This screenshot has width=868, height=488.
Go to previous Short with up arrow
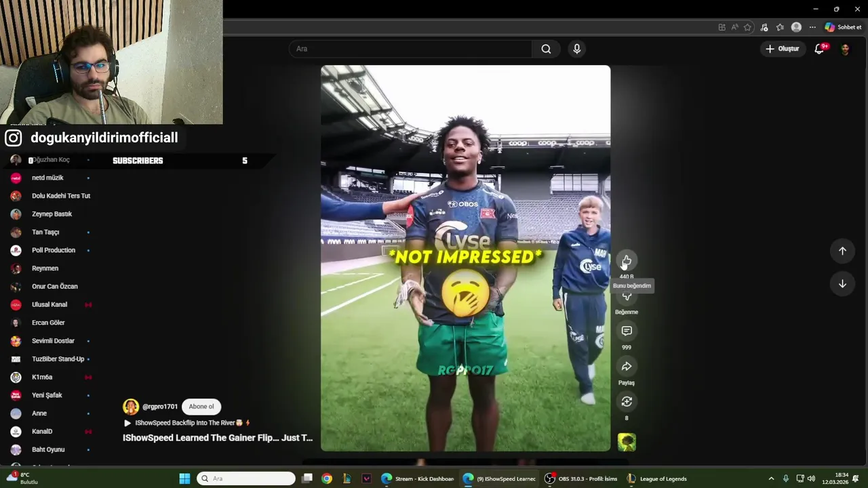[842, 251]
